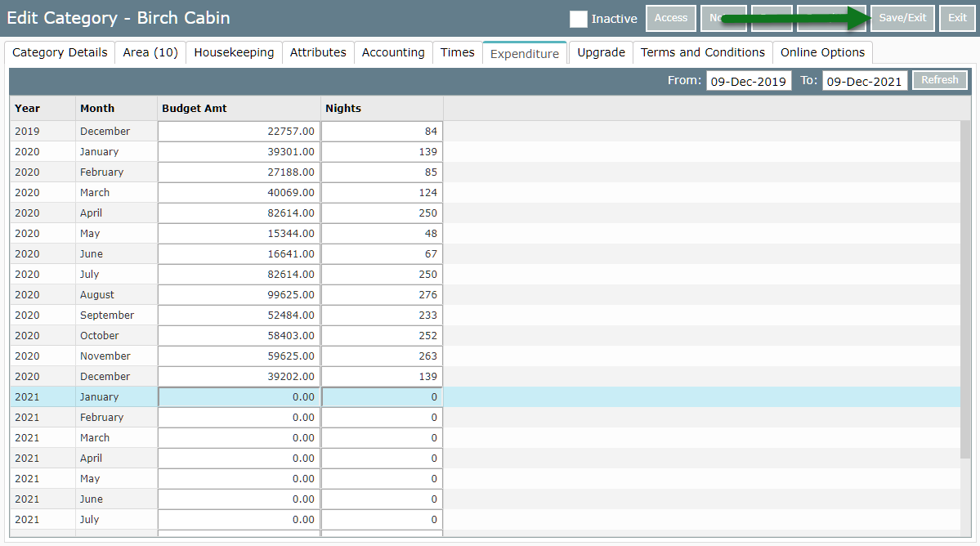Screen dimensions: 980x546
Task: Open the Online Options tab
Action: [x=822, y=52]
